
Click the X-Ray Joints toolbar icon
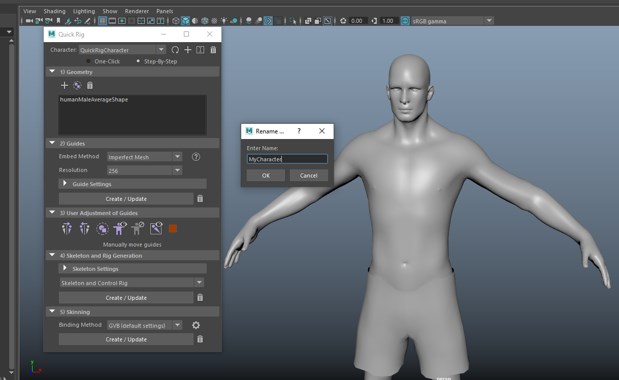tap(327, 21)
